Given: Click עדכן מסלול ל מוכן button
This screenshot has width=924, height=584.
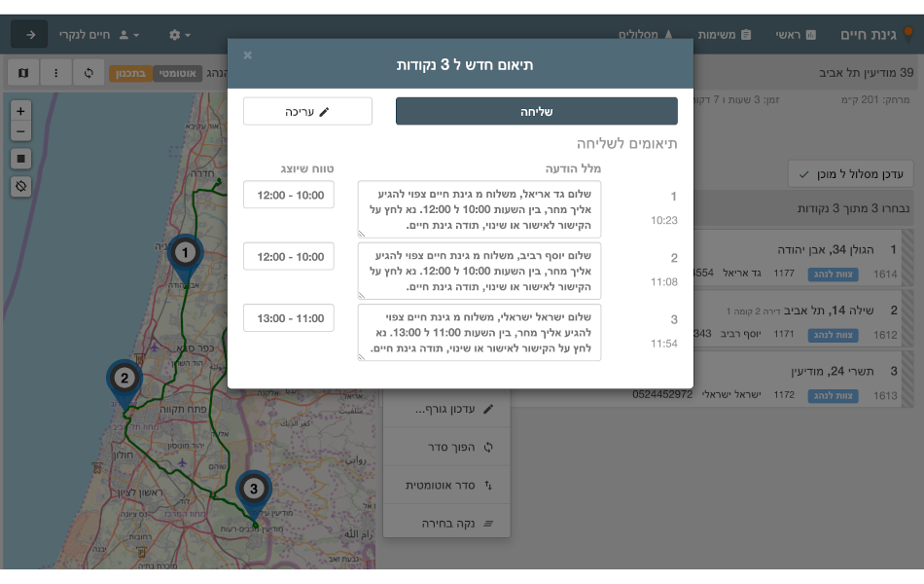Looking at the screenshot, I should pos(850,174).
